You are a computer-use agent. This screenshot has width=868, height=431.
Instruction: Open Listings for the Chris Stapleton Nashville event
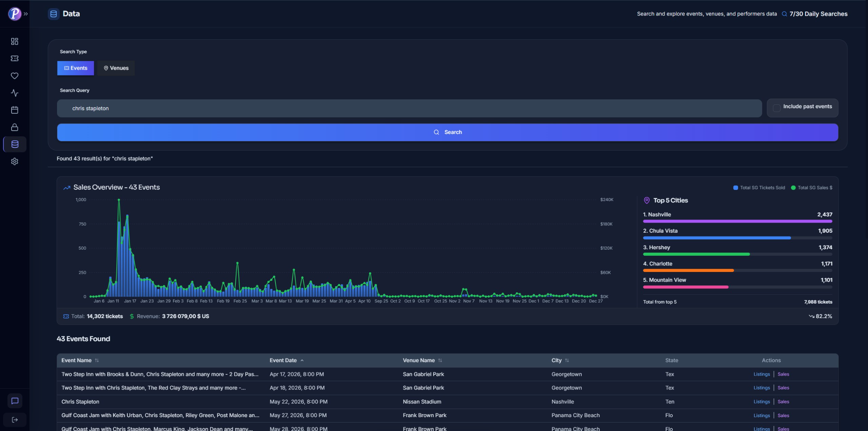click(761, 401)
